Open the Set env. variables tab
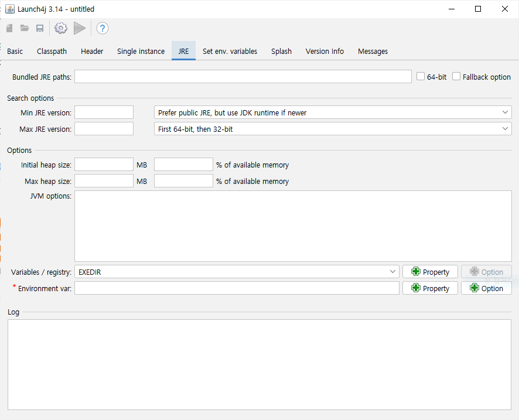 tap(230, 52)
